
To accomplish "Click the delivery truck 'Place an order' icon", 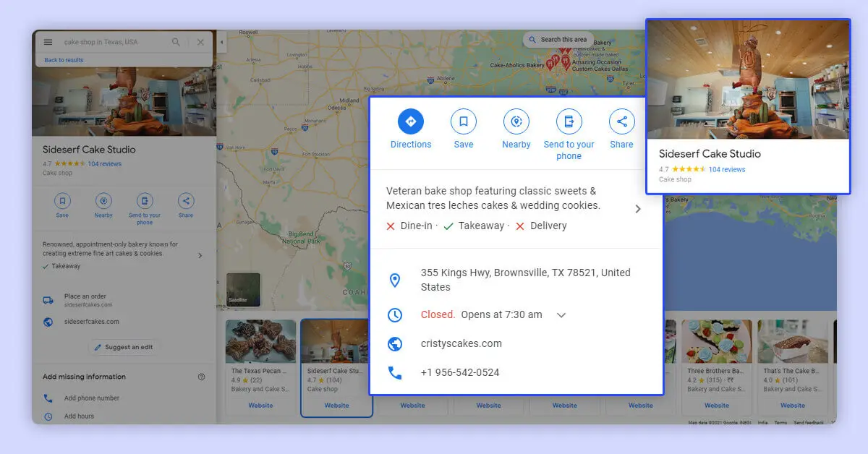I will pyautogui.click(x=48, y=300).
